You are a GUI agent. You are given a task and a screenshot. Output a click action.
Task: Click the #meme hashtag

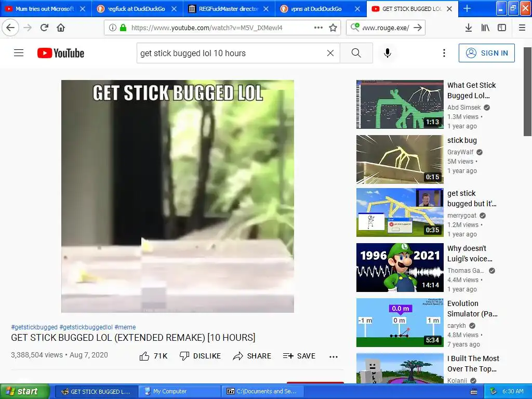(125, 327)
